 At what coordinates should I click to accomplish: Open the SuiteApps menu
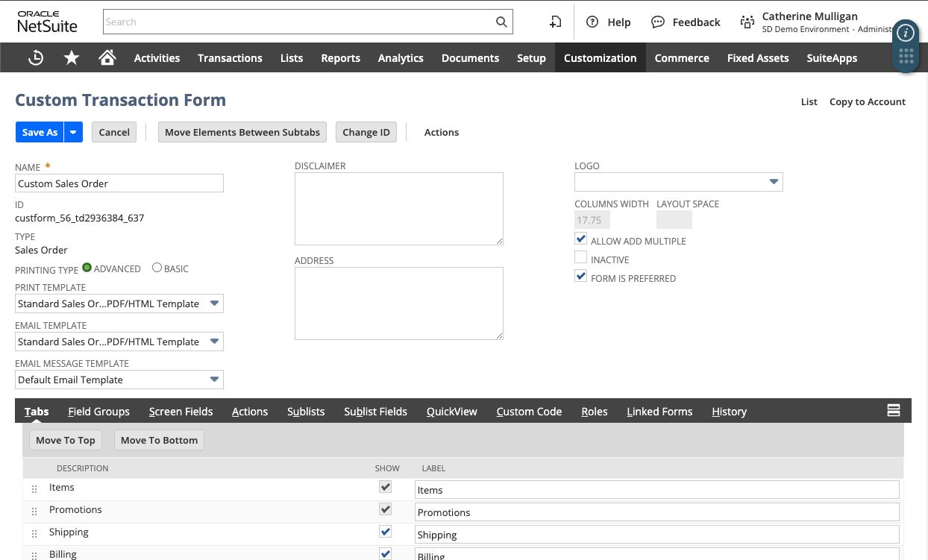coord(832,57)
